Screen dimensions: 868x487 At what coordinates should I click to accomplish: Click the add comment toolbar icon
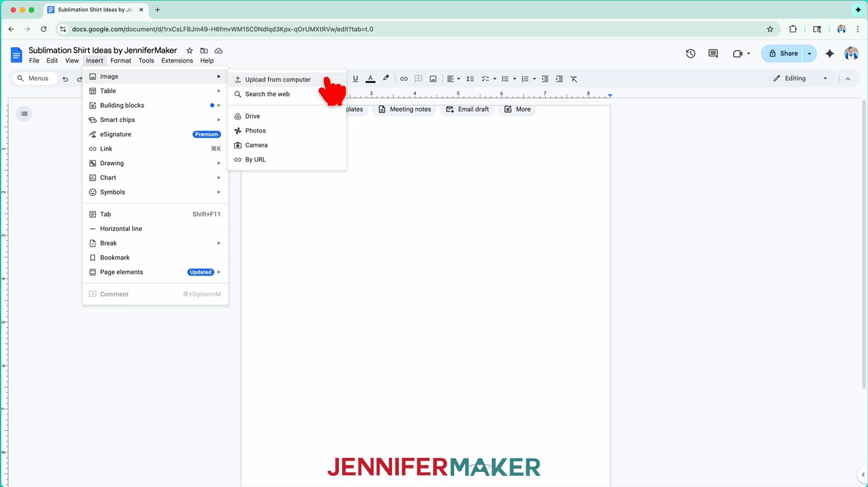coord(418,79)
